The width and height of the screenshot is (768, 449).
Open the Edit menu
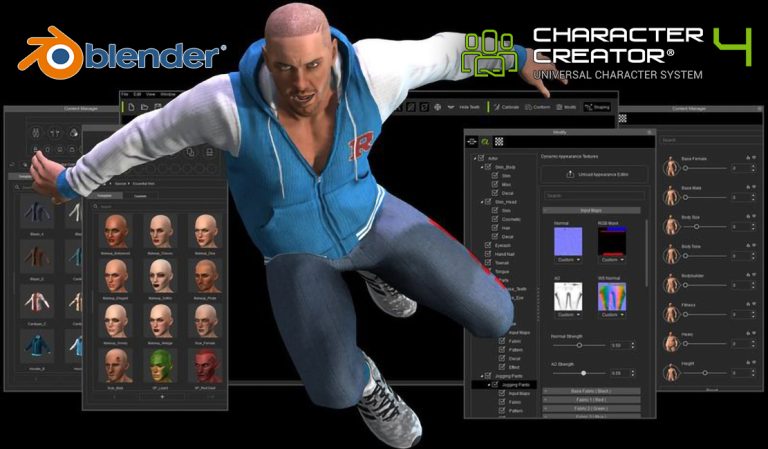pyautogui.click(x=138, y=94)
